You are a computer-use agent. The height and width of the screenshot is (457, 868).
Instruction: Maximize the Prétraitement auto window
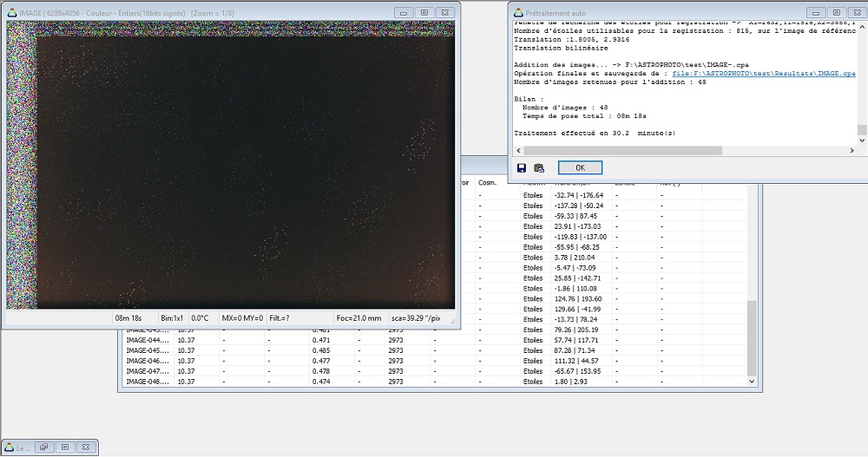[x=836, y=13]
